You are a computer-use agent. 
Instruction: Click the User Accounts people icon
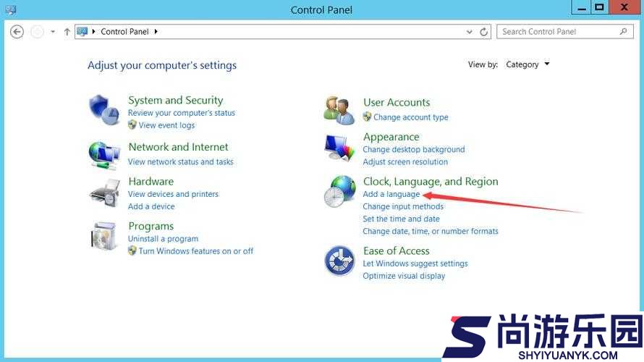pos(339,110)
